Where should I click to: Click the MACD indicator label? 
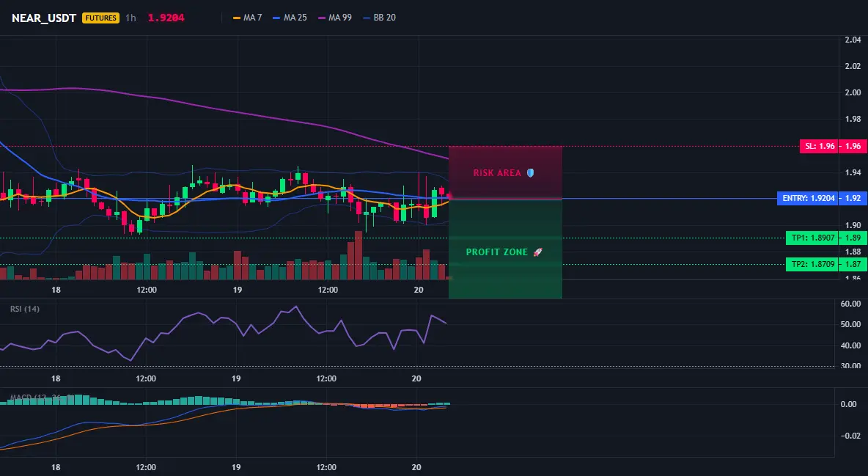click(x=42, y=398)
